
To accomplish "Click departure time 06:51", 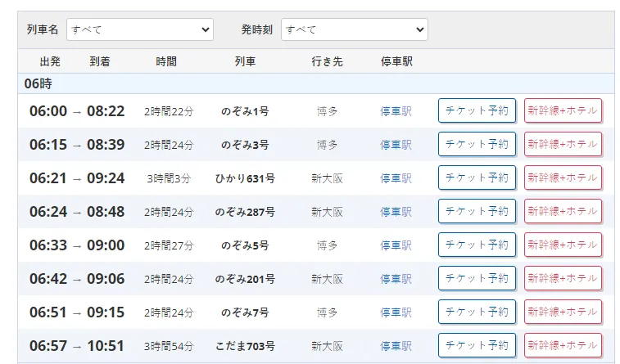I will pyautogui.click(x=48, y=312).
